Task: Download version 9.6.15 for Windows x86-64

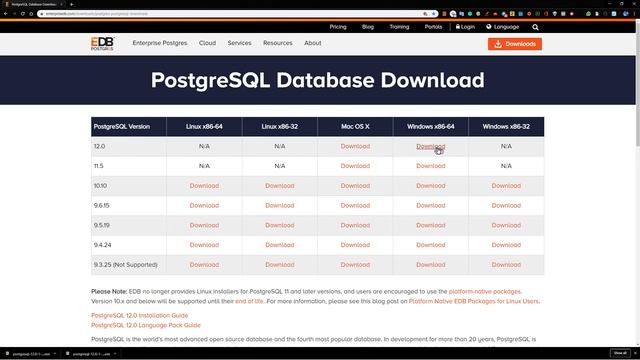Action: pos(431,205)
